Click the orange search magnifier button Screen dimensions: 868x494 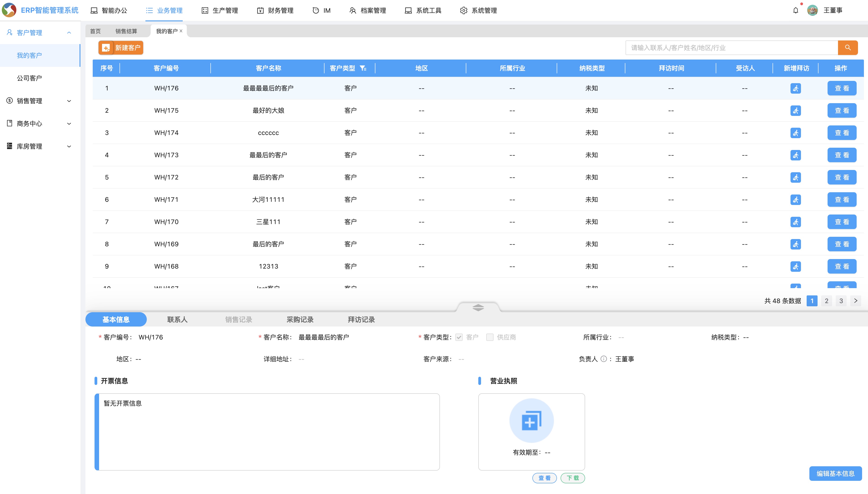848,48
